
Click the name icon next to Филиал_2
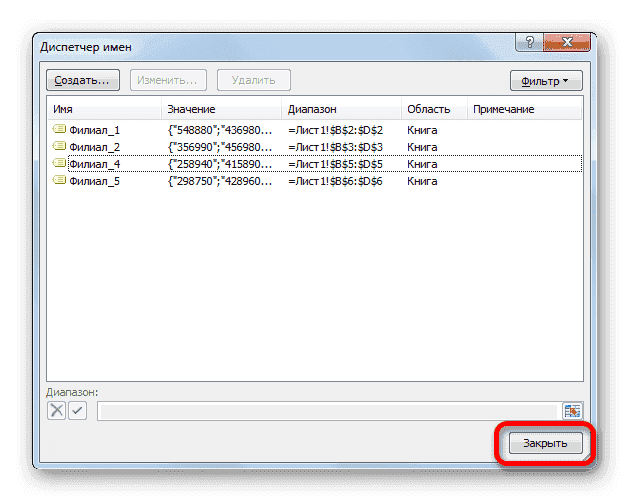pos(59,146)
